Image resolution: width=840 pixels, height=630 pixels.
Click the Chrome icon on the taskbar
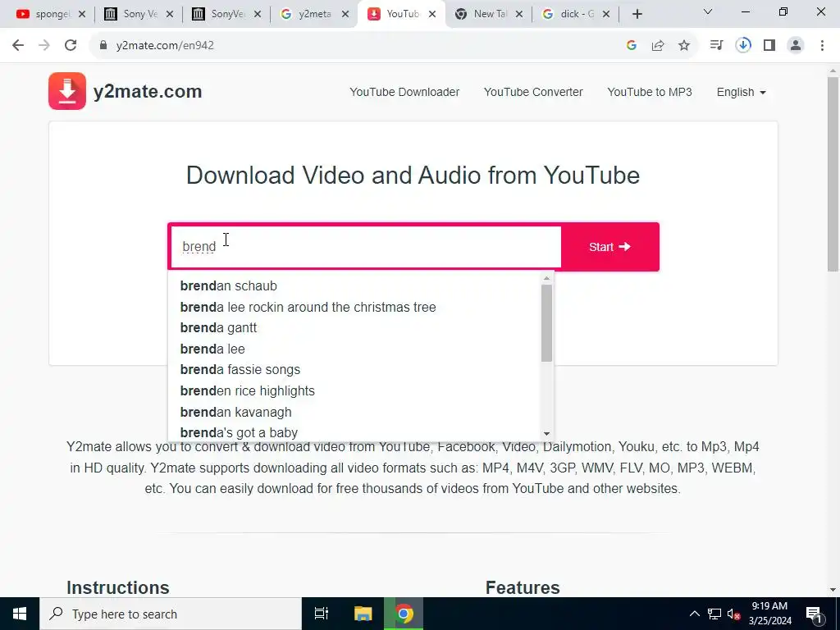tap(404, 614)
